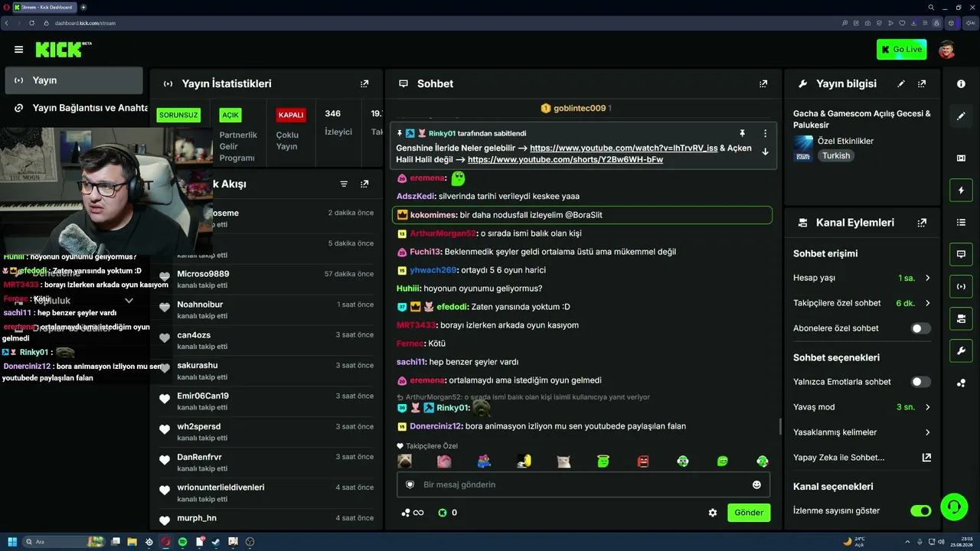Focus the Bir mesaj gönderin input
The width and height of the screenshot is (980, 551).
tap(583, 484)
